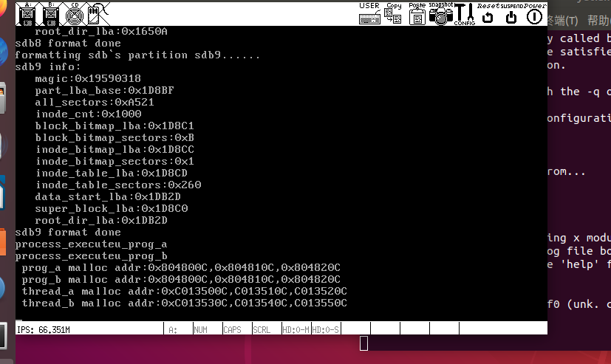Click the HD:0-S disk indicator
This screenshot has height=364, width=611.
coord(325,329)
